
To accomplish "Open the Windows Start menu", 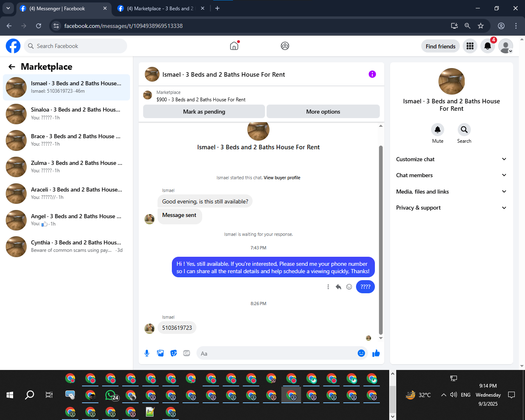I will (10, 395).
